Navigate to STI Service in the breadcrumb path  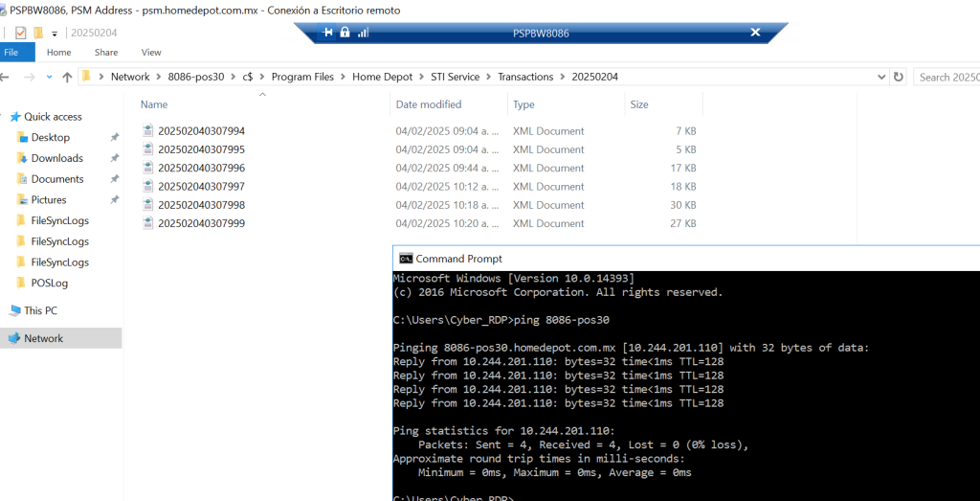[x=455, y=77]
